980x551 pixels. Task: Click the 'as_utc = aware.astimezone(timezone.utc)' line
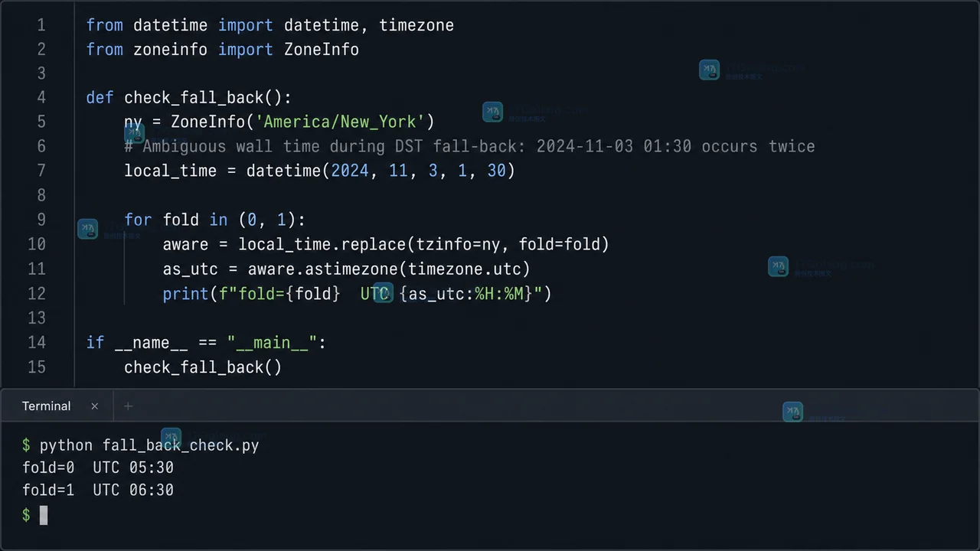click(x=346, y=269)
